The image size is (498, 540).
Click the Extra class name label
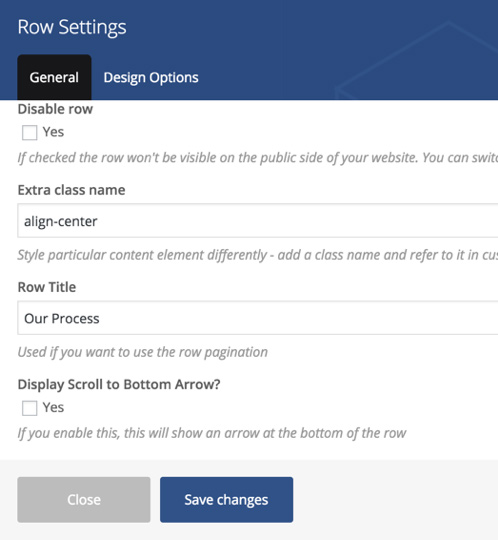pyautogui.click(x=71, y=190)
